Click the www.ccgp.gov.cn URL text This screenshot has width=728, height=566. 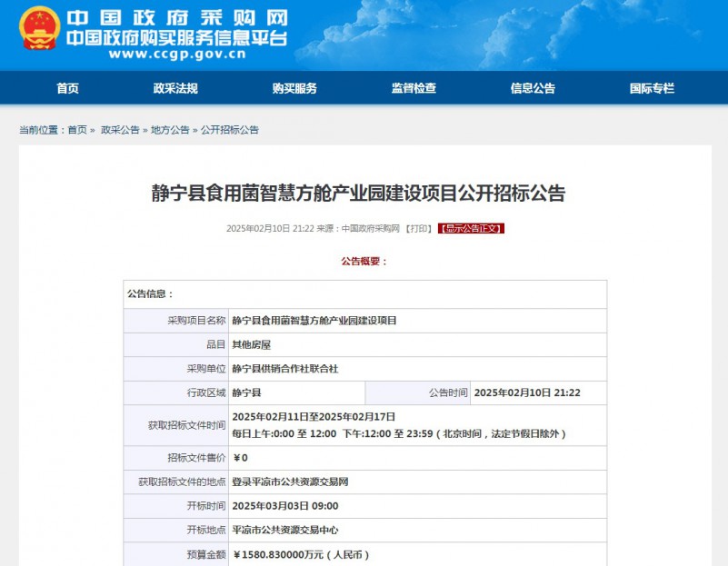[177, 54]
